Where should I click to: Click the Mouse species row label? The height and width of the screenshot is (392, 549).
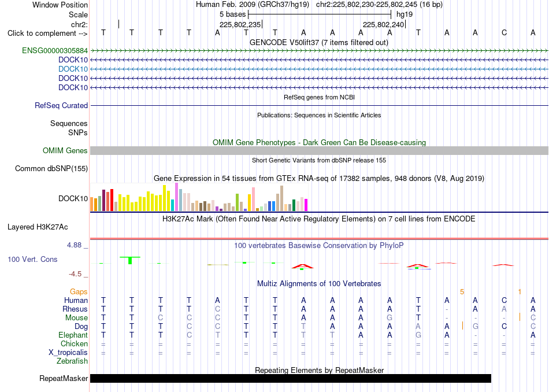pyautogui.click(x=77, y=318)
